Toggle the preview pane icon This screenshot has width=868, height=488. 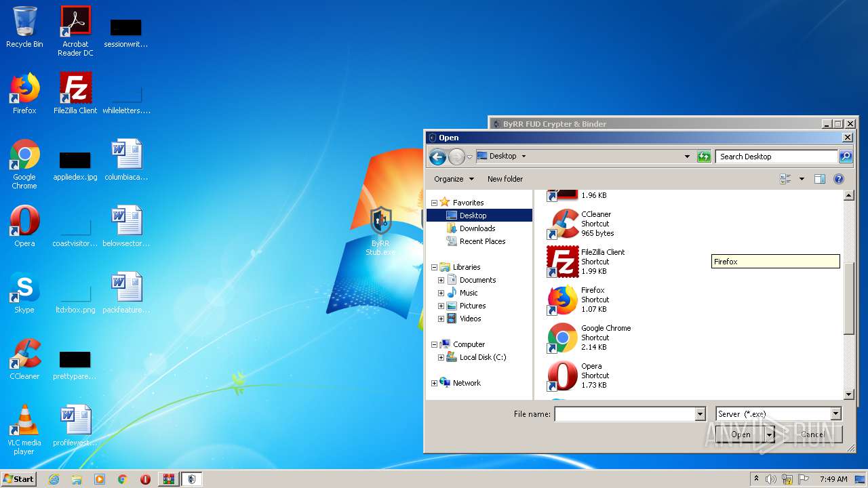click(820, 179)
